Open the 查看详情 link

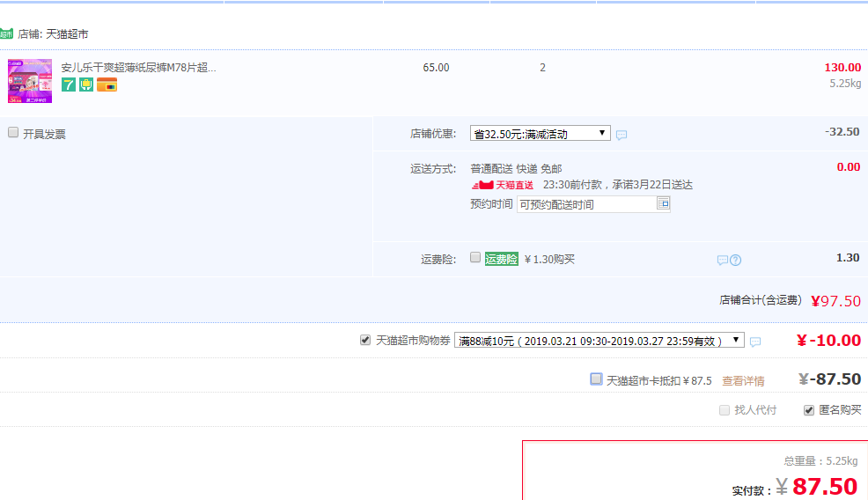(x=744, y=381)
